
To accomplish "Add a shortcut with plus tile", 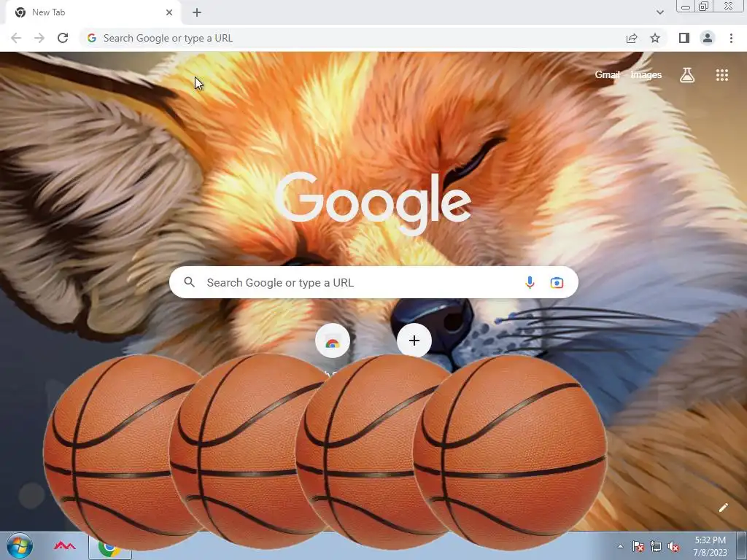I will 414,341.
